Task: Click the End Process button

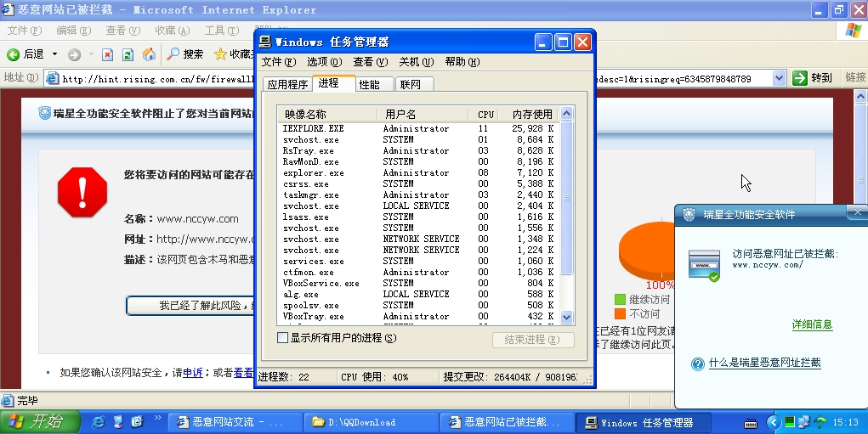Action: tap(533, 340)
